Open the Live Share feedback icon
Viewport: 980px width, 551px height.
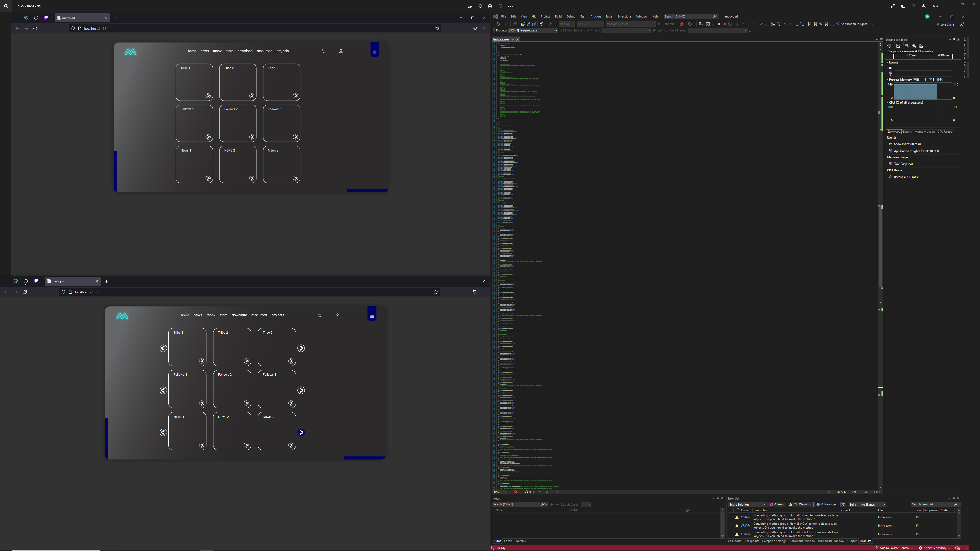pyautogui.click(x=962, y=24)
